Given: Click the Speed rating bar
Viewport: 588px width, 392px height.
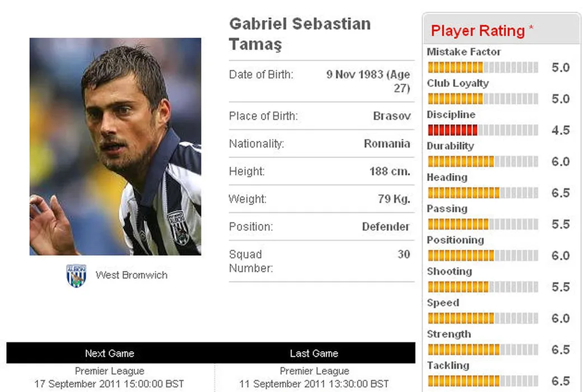Looking at the screenshot, I should [x=482, y=319].
